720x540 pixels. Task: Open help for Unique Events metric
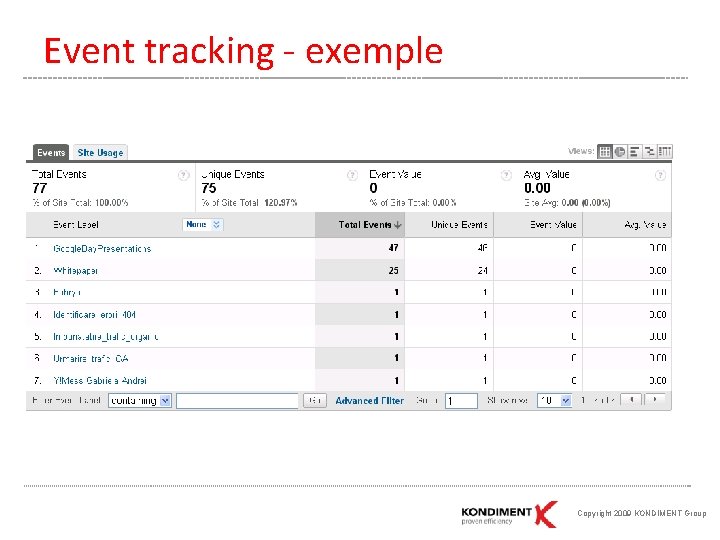pos(352,175)
